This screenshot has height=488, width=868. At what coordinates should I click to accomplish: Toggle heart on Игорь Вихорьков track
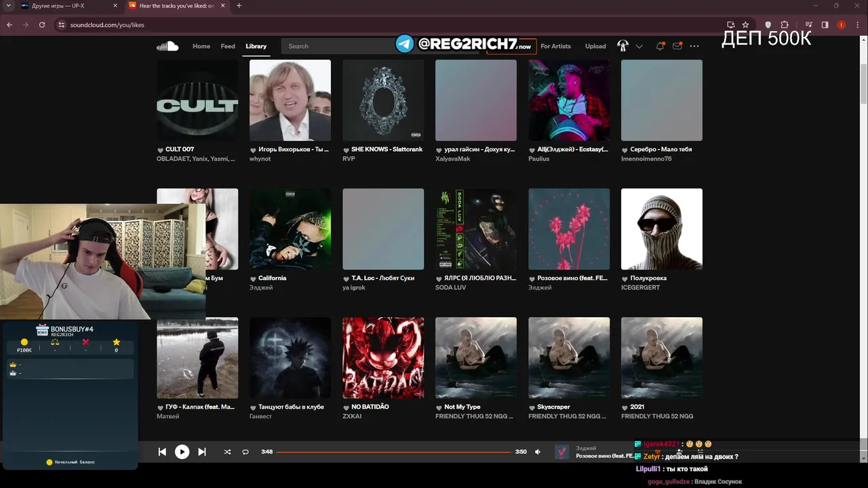pyautogui.click(x=253, y=150)
